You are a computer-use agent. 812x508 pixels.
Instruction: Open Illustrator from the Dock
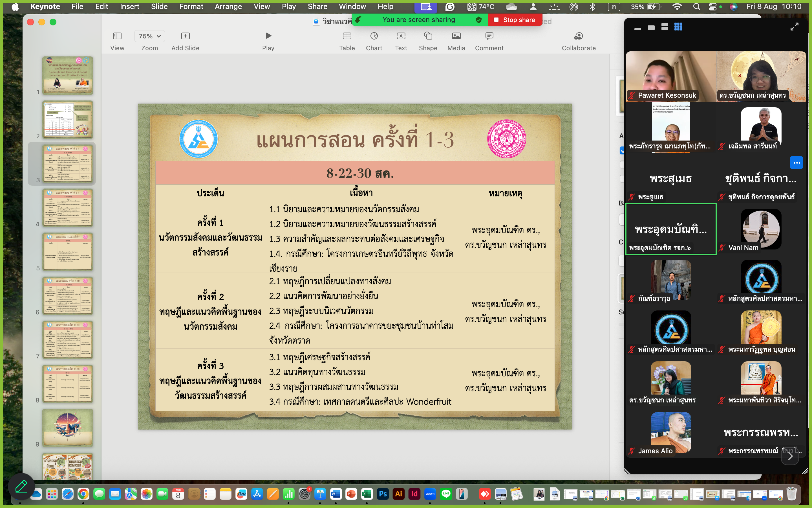(x=399, y=494)
